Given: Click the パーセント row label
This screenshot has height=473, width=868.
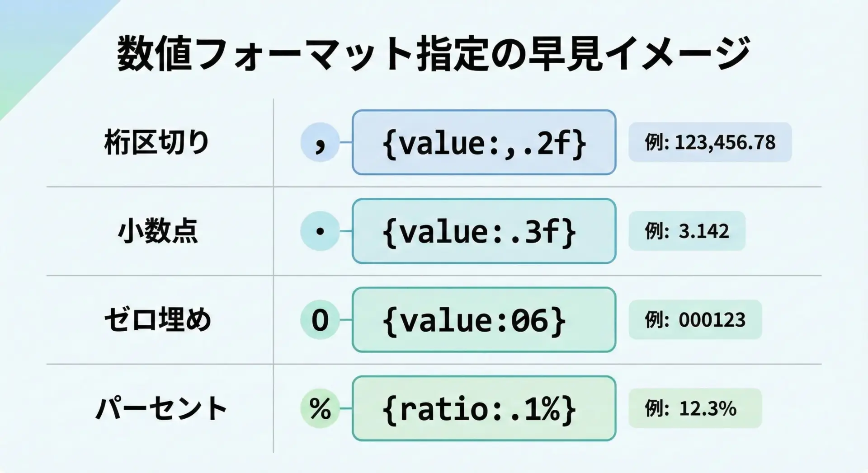Looking at the screenshot, I should pyautogui.click(x=161, y=408).
